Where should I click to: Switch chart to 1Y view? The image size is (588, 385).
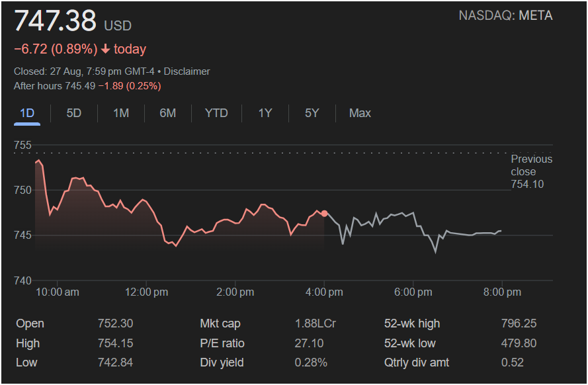point(265,113)
